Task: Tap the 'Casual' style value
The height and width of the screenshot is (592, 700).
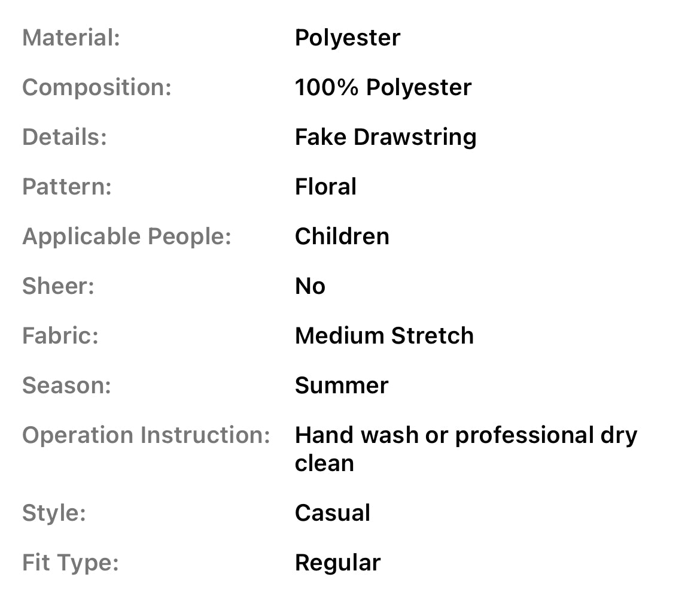Action: [333, 513]
